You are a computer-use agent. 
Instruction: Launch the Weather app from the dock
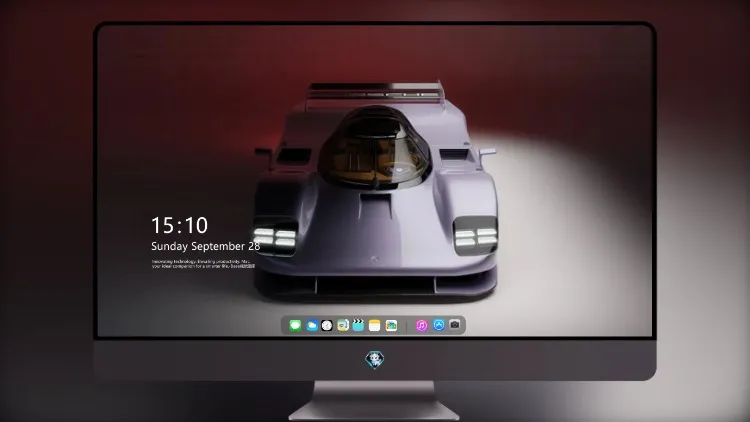tap(312, 325)
